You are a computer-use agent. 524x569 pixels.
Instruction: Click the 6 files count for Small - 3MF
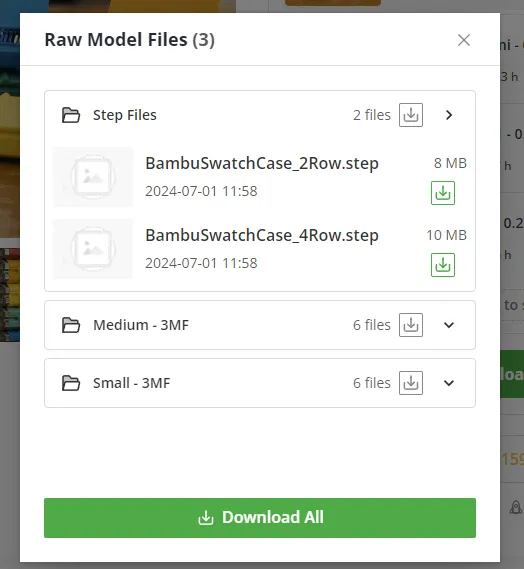pyautogui.click(x=372, y=383)
